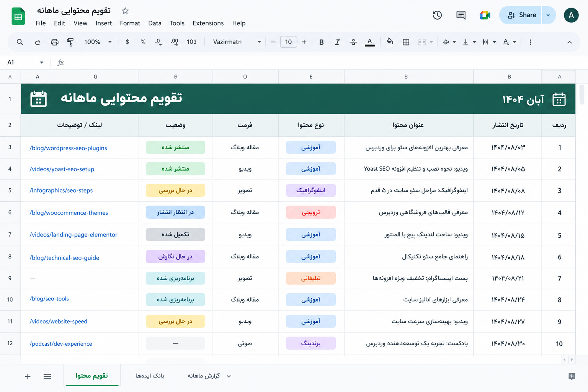Open the /blog/wordpress-seo-plugins link
588x392 pixels.
(68, 148)
